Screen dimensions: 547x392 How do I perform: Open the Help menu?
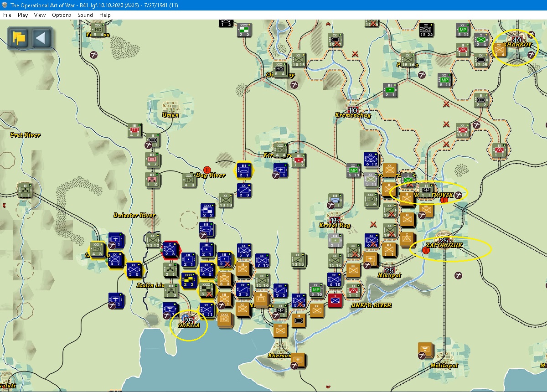[x=105, y=15]
